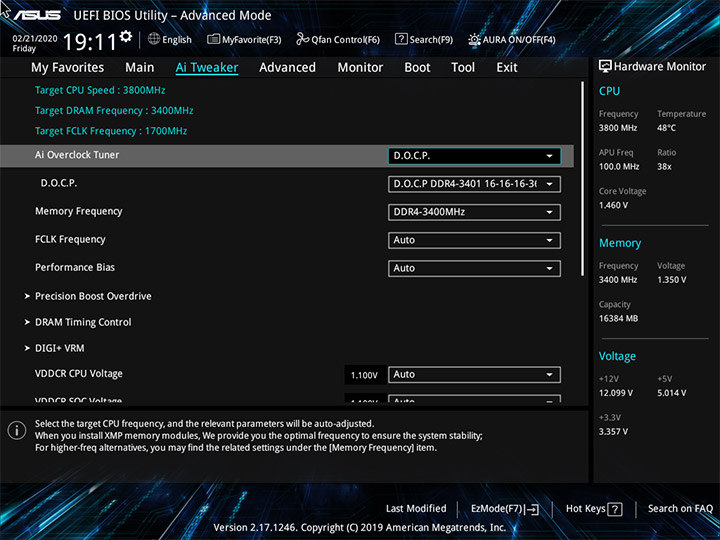Click the EzMode exit arrow icon
The height and width of the screenshot is (540, 720).
[532, 509]
